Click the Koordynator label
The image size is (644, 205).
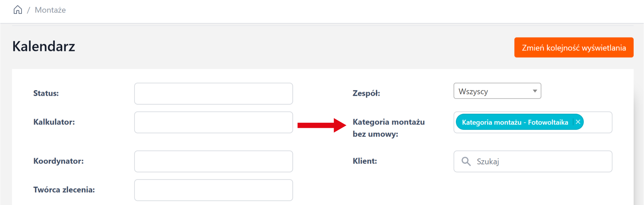[x=58, y=161]
